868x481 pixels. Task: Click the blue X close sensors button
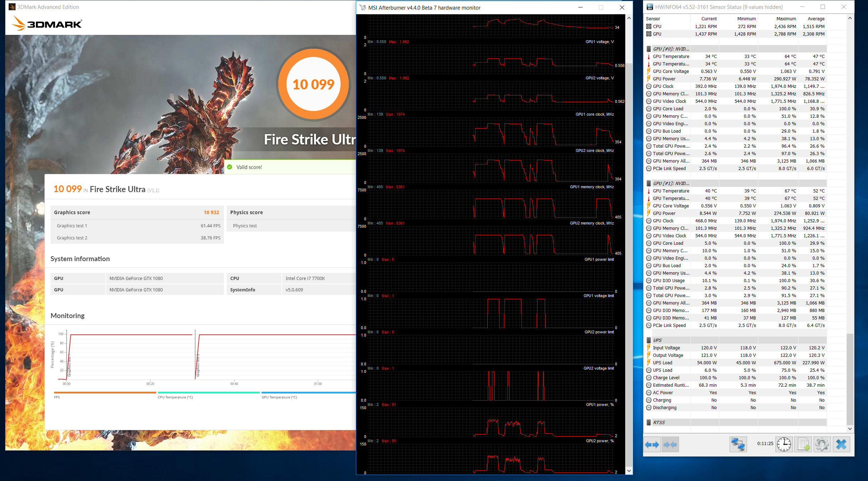841,444
